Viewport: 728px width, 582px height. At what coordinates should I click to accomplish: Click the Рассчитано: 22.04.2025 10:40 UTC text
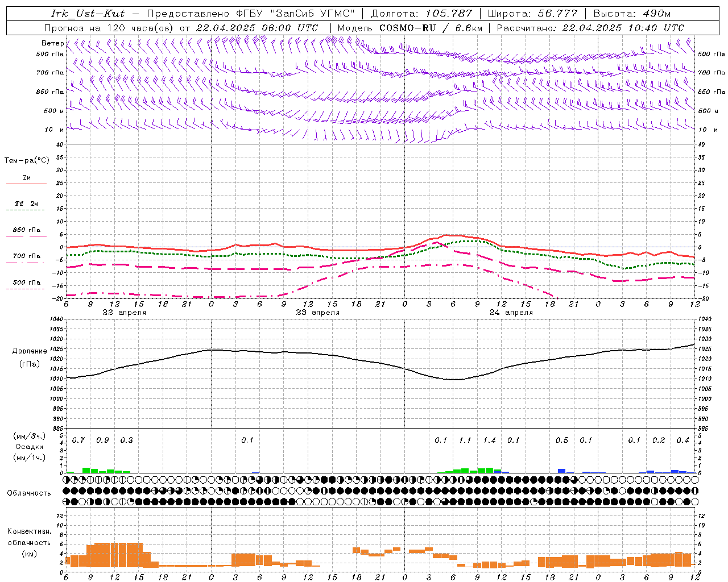coord(590,28)
